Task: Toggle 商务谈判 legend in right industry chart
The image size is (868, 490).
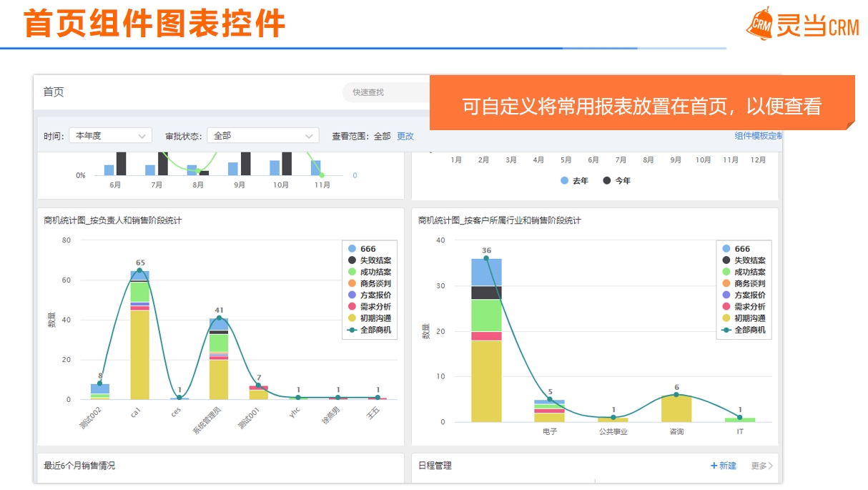Action: pos(744,283)
